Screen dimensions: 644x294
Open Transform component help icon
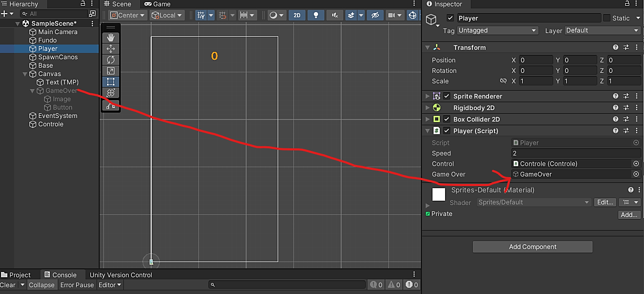click(x=616, y=48)
